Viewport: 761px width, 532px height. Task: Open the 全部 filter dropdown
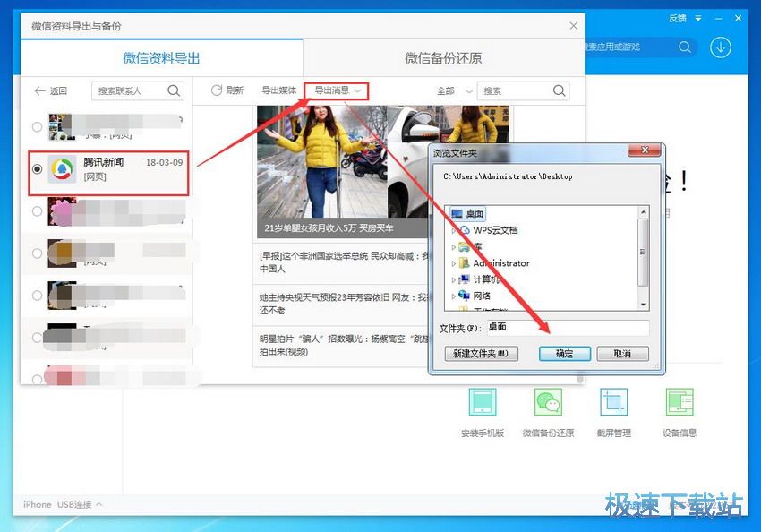(454, 90)
